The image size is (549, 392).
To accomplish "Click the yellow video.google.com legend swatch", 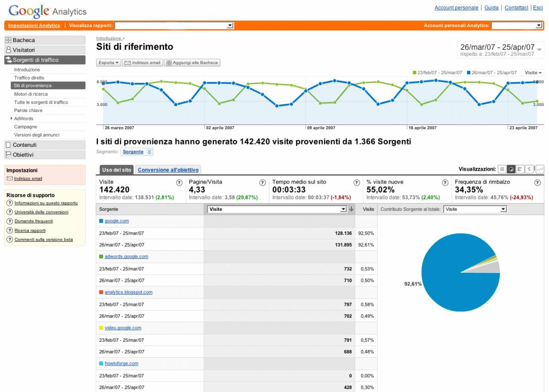I will [101, 328].
